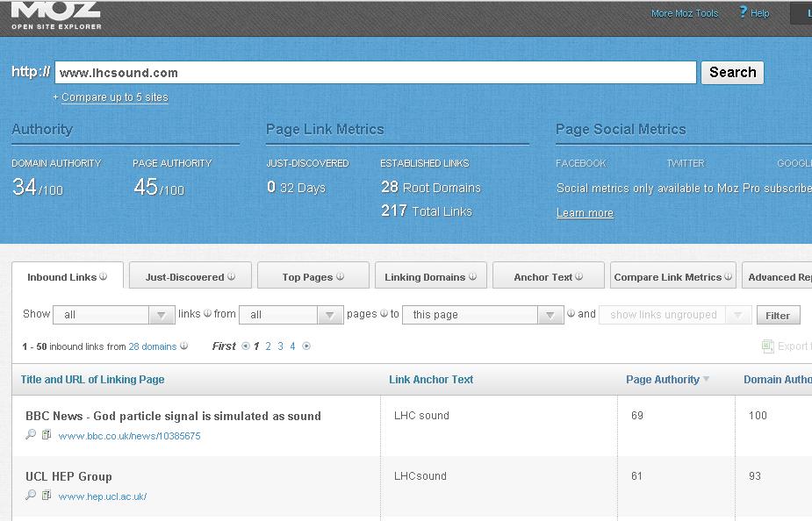Switch to the Just-Discovered tab
This screenshot has width=812, height=521.
point(190,276)
